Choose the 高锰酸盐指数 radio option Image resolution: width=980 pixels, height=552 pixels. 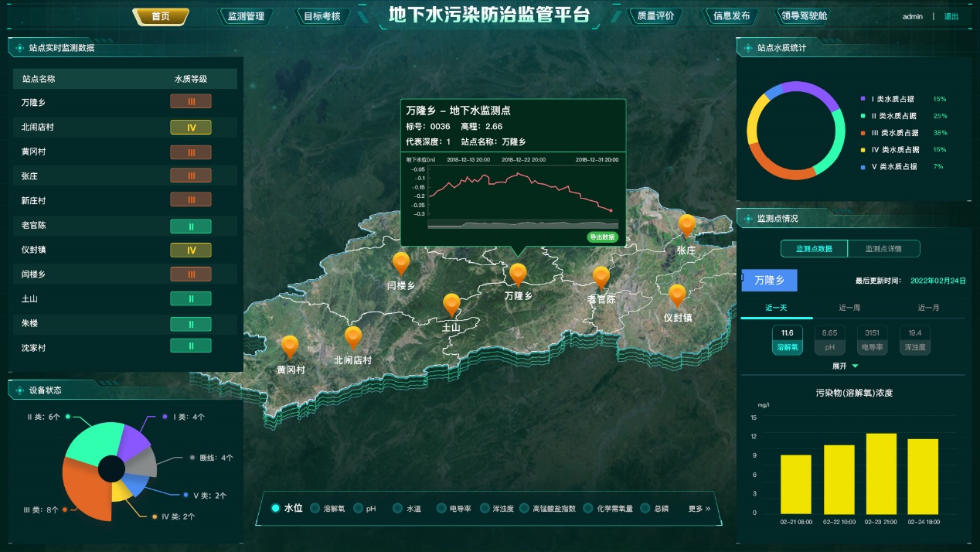(x=525, y=508)
